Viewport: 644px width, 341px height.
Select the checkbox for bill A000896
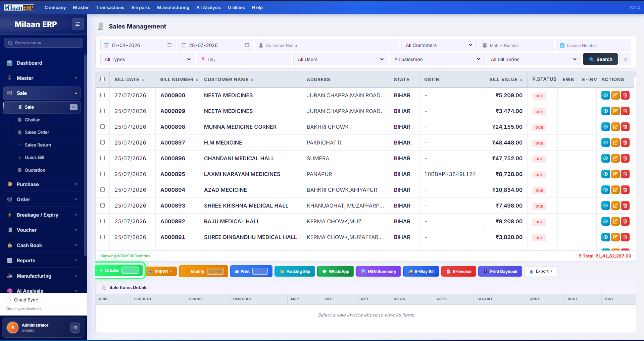tap(102, 158)
